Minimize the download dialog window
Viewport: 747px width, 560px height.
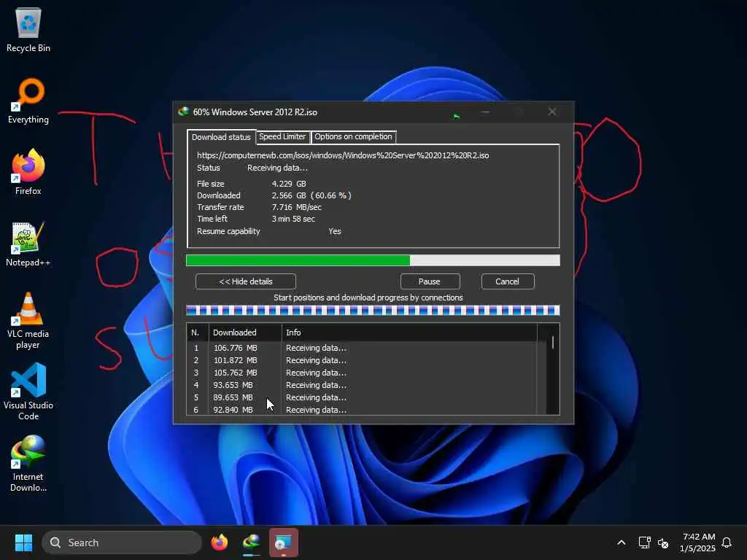pos(485,112)
